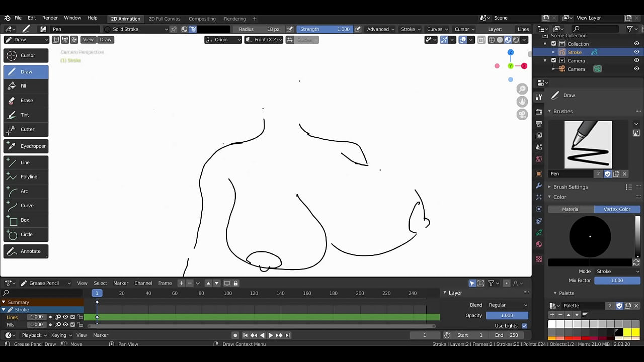Switch brush color mode to Material
This screenshot has height=362, width=644.
click(571, 209)
